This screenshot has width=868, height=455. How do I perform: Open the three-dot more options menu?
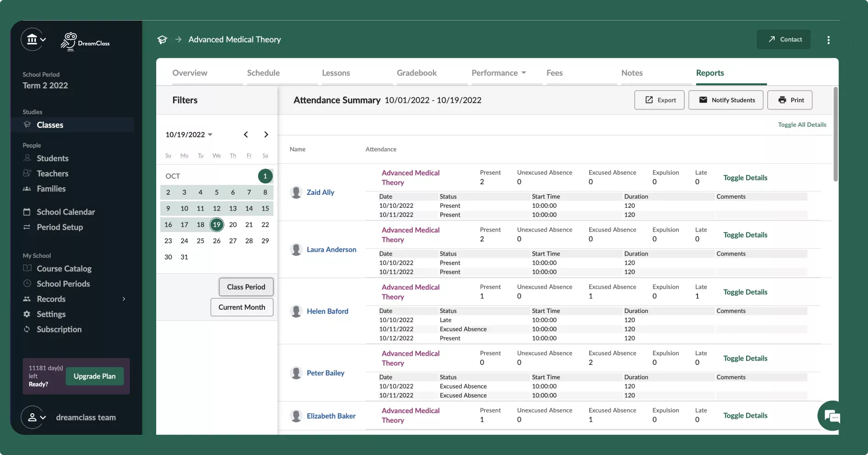828,40
